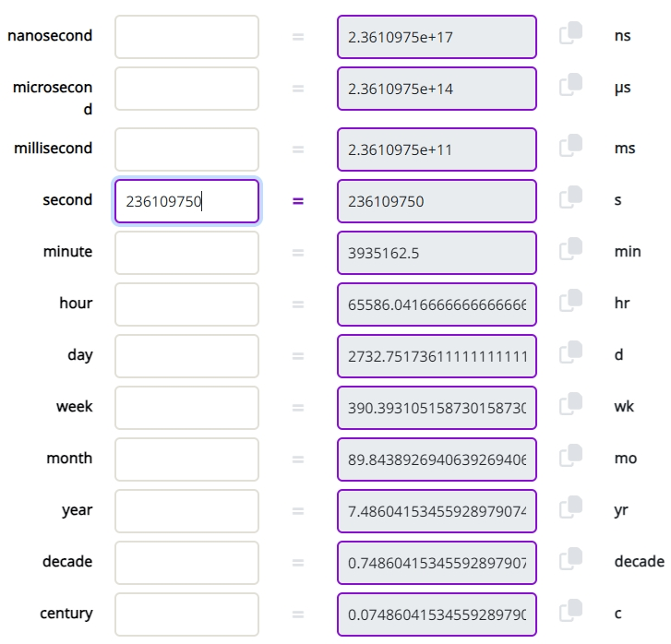
Task: Copy the day result value
Action: click(x=571, y=352)
